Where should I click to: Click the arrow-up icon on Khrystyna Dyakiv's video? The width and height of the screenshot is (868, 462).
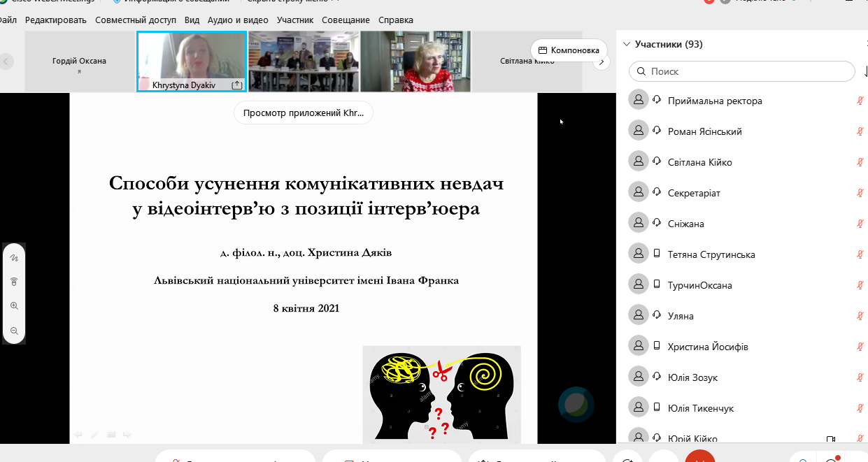pos(237,83)
